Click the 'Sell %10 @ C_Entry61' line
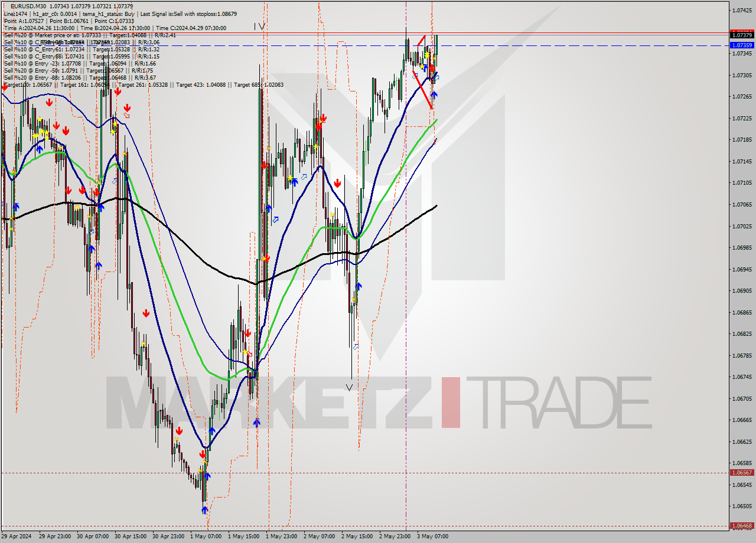The height and width of the screenshot is (543, 756). click(82, 50)
